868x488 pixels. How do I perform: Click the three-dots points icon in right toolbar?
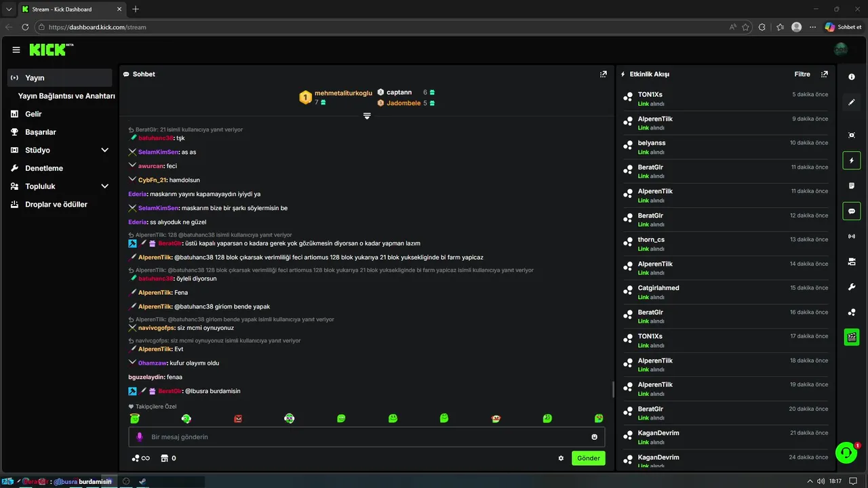coord(852,312)
